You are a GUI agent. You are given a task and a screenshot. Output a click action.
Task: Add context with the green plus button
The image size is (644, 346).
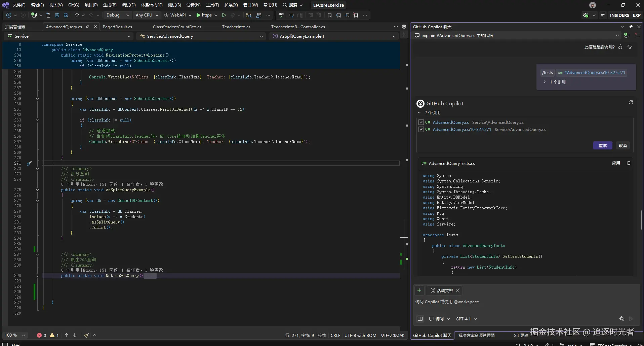tap(419, 290)
